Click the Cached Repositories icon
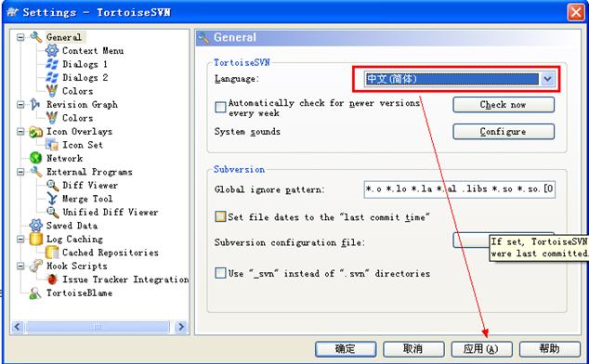 click(52, 253)
